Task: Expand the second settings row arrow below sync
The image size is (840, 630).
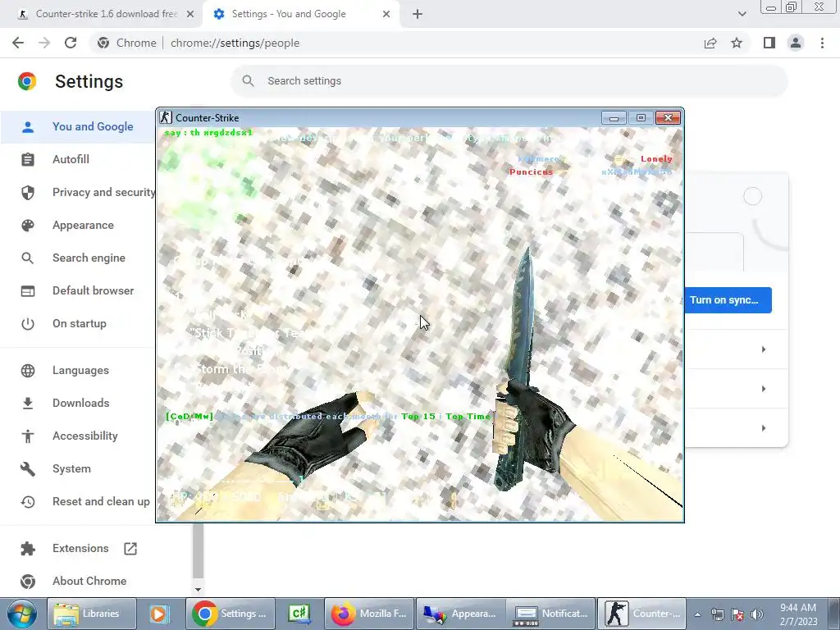Action: tap(764, 388)
